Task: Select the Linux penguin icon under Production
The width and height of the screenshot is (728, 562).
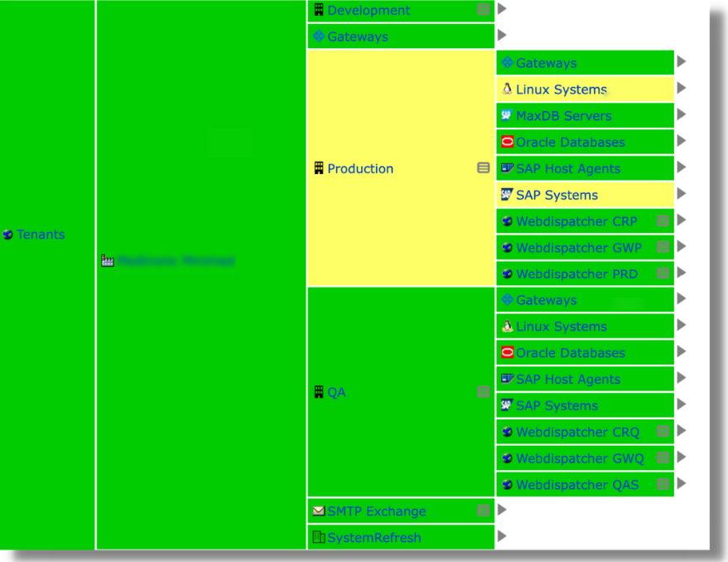Action: click(506, 89)
